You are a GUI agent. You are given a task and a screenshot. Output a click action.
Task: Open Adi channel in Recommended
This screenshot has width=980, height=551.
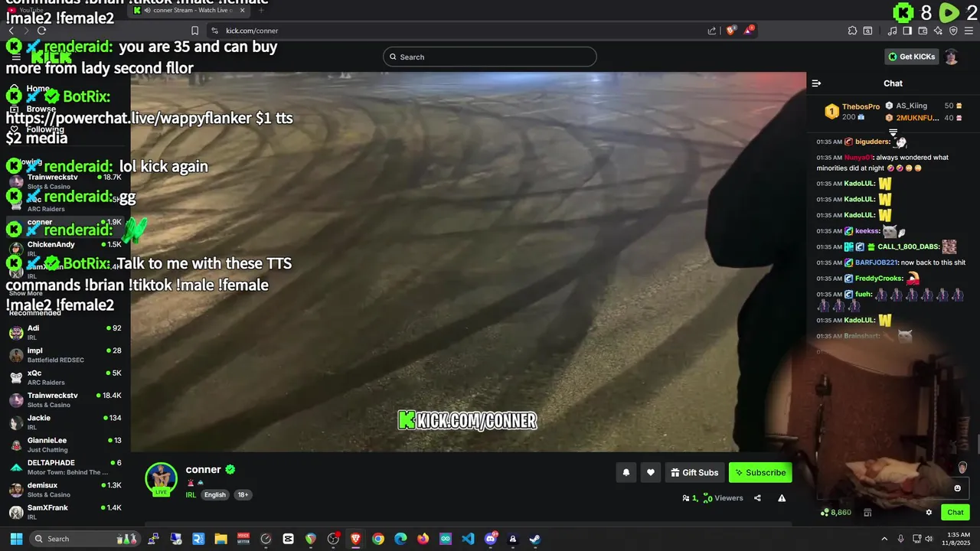click(66, 332)
